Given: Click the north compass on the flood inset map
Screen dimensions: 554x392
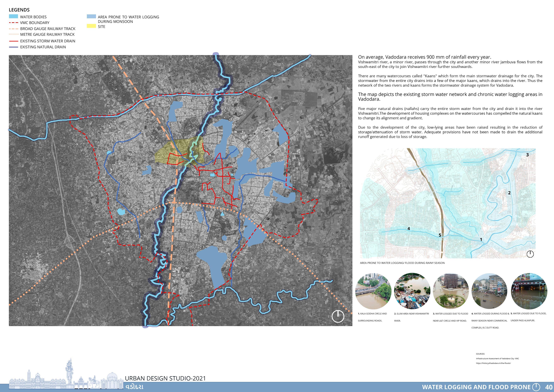Looking at the screenshot, I should click(530, 254).
